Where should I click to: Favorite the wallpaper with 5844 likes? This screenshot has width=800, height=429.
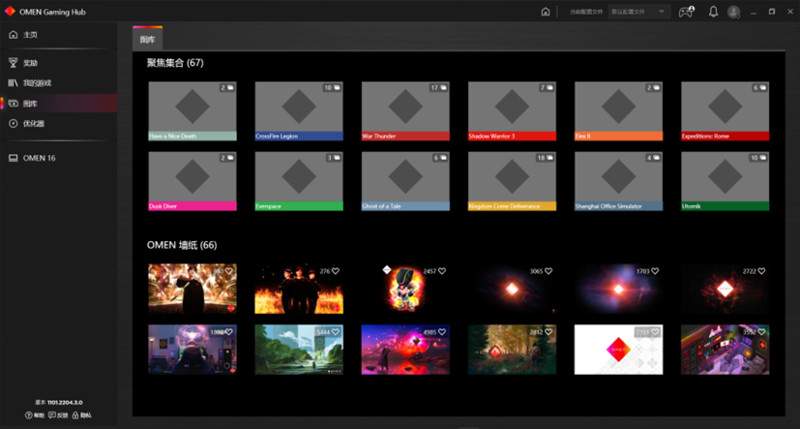(335, 332)
